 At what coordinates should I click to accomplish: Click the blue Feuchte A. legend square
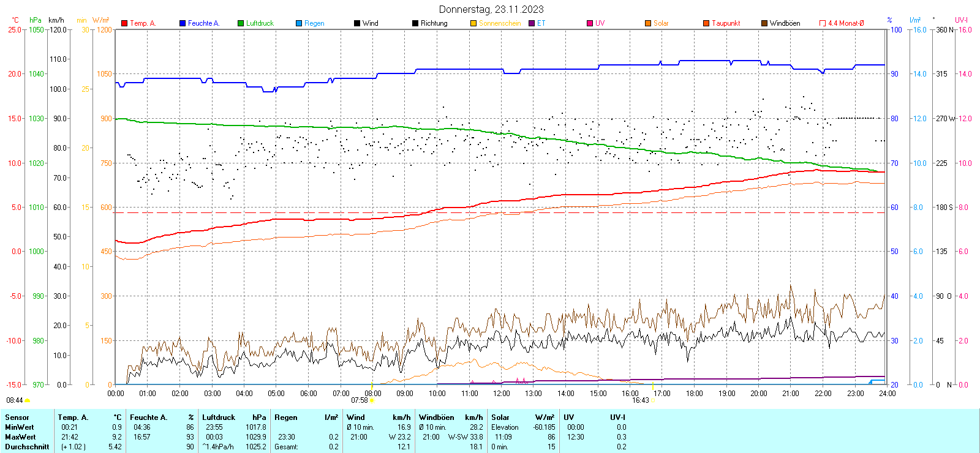point(183,23)
